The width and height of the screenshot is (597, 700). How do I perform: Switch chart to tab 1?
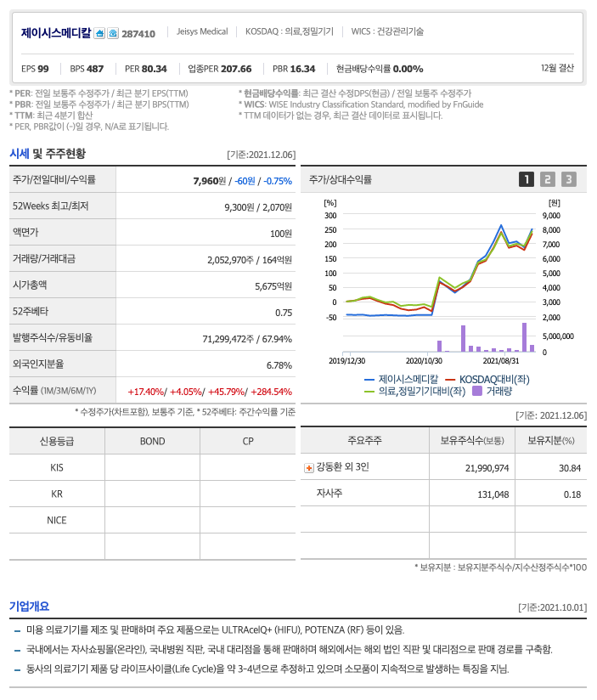coord(526,179)
